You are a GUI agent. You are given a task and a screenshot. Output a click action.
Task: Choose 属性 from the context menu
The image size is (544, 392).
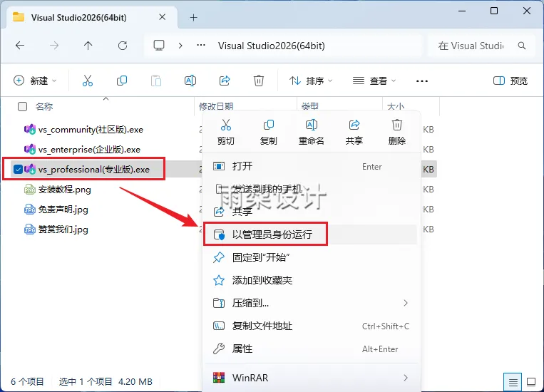311,349
